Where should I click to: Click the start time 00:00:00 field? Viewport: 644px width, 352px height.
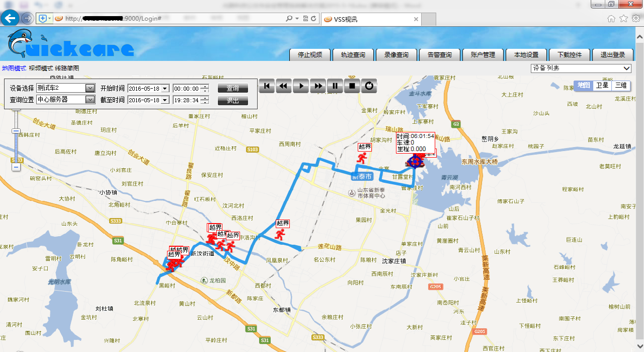click(x=186, y=88)
